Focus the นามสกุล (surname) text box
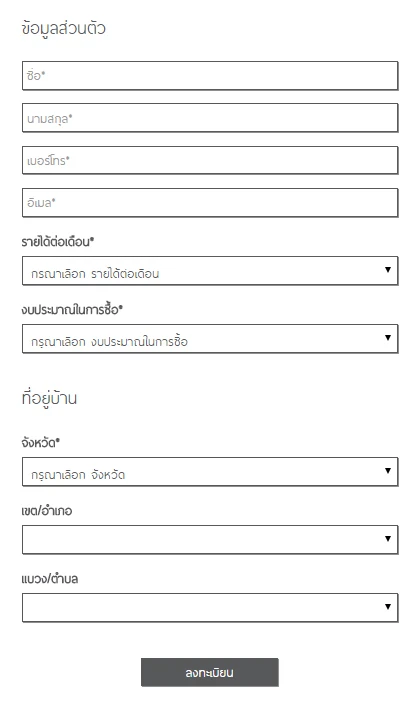414x704 pixels. (x=210, y=118)
